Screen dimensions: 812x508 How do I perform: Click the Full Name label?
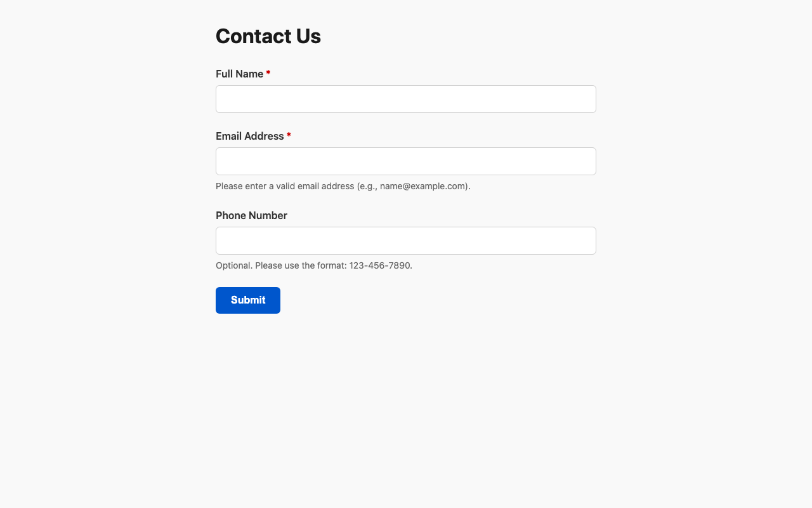[x=240, y=74]
